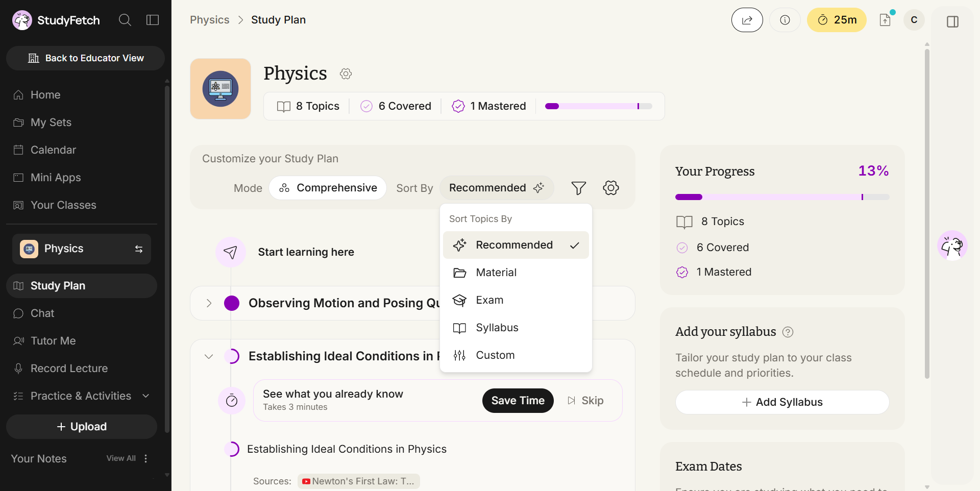Viewport: 980px width, 491px height.
Task: Open the Comprehensive mode selector
Action: [328, 188]
